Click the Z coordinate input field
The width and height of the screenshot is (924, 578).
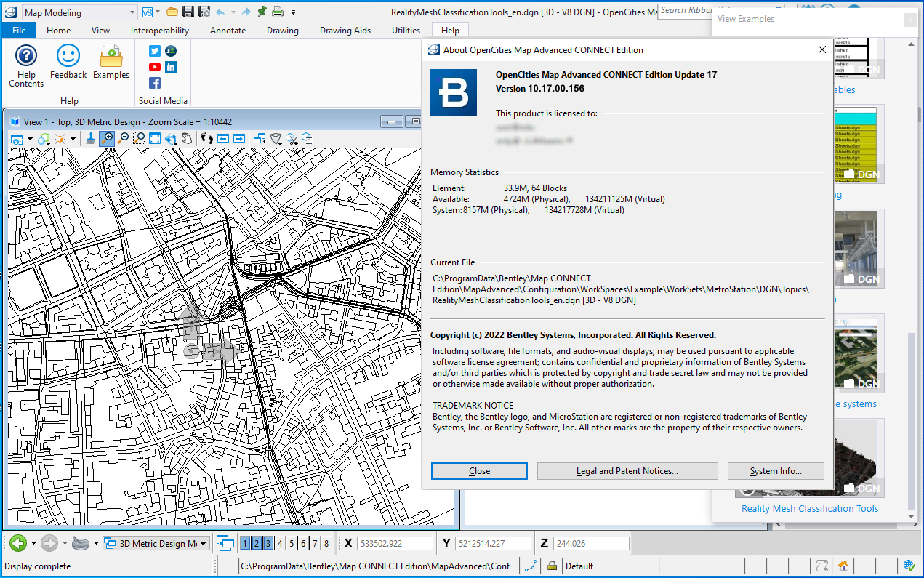point(591,543)
